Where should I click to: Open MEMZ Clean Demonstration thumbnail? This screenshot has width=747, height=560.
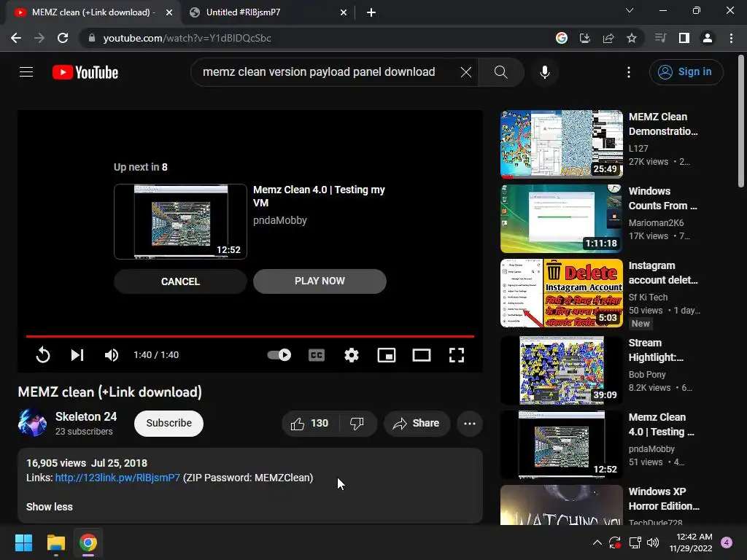point(562,144)
